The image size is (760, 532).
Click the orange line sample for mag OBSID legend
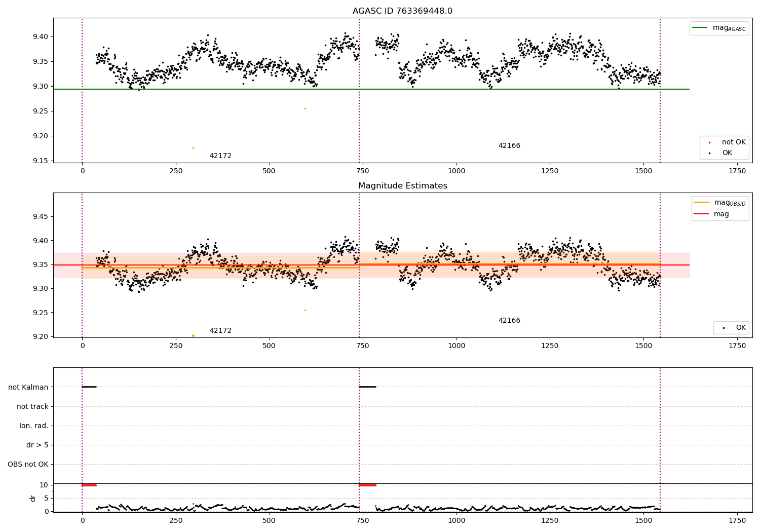pyautogui.click(x=701, y=202)
